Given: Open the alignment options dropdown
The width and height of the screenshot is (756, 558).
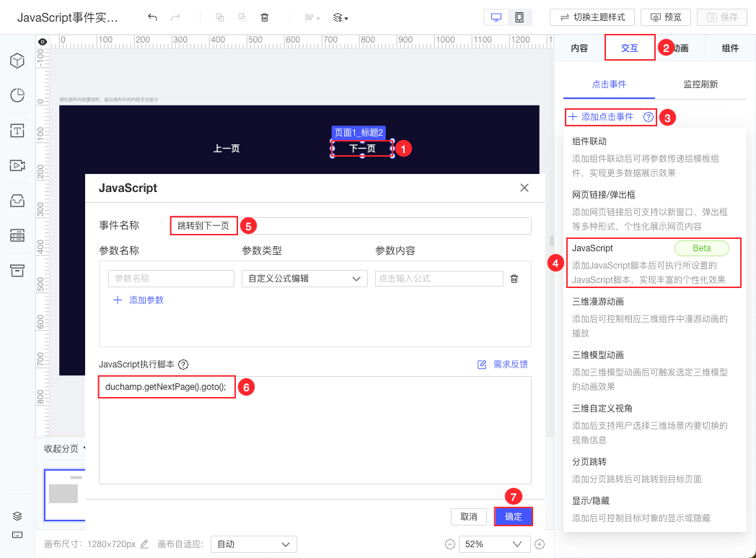Looking at the screenshot, I should coord(312,18).
